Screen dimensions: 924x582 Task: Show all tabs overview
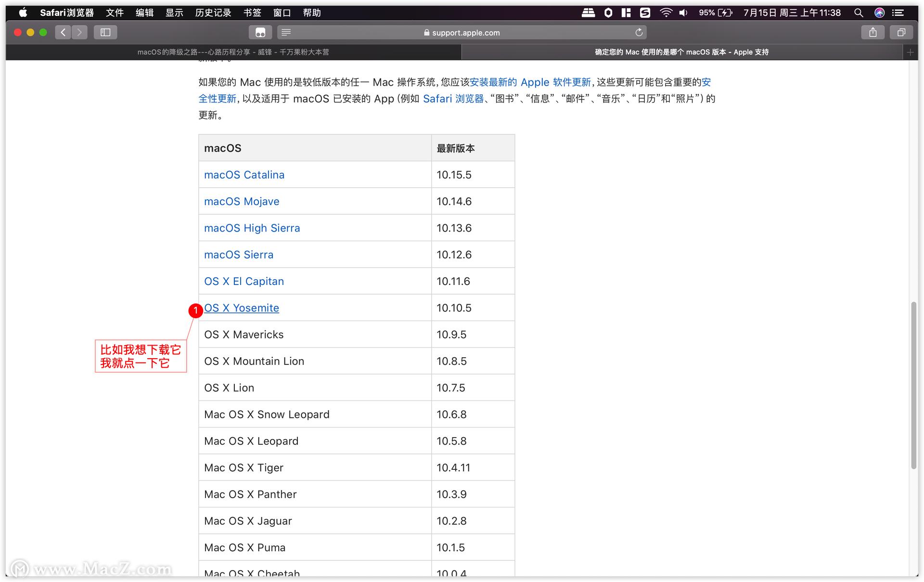(901, 32)
